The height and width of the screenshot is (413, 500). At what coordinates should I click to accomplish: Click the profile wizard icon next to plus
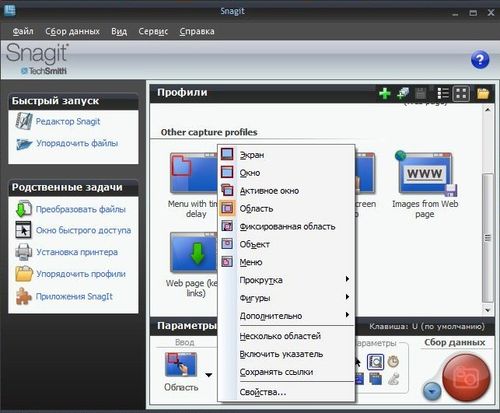(403, 94)
